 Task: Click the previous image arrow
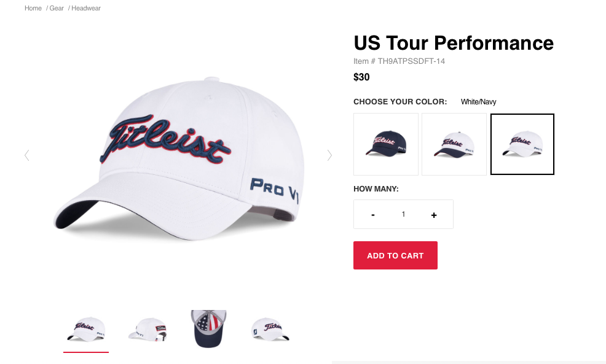point(26,155)
